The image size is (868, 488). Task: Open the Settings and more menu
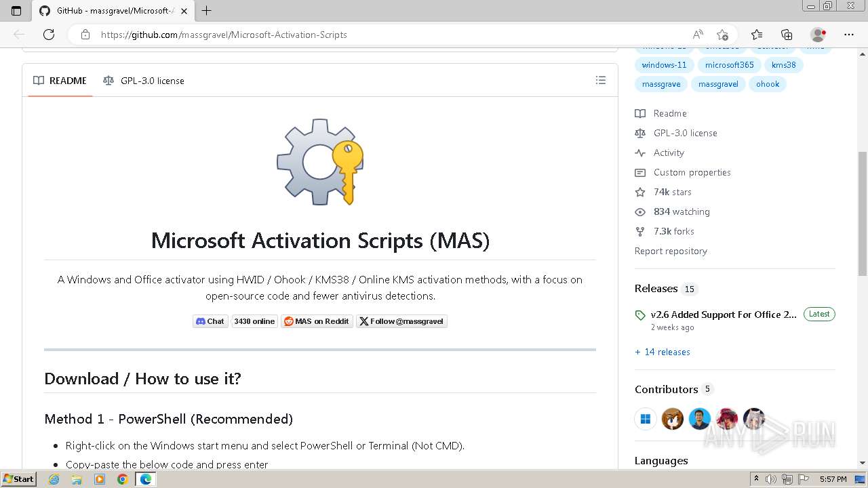click(x=849, y=35)
